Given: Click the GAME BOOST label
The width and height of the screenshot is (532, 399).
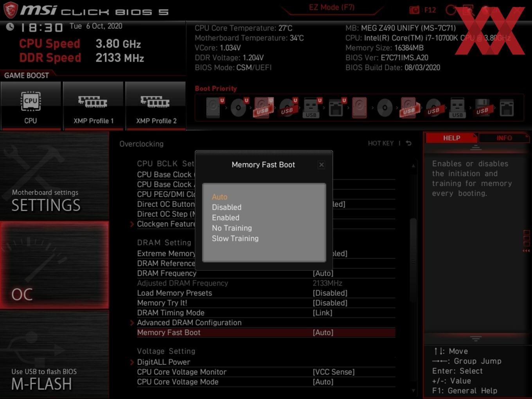Looking at the screenshot, I should click(x=27, y=75).
